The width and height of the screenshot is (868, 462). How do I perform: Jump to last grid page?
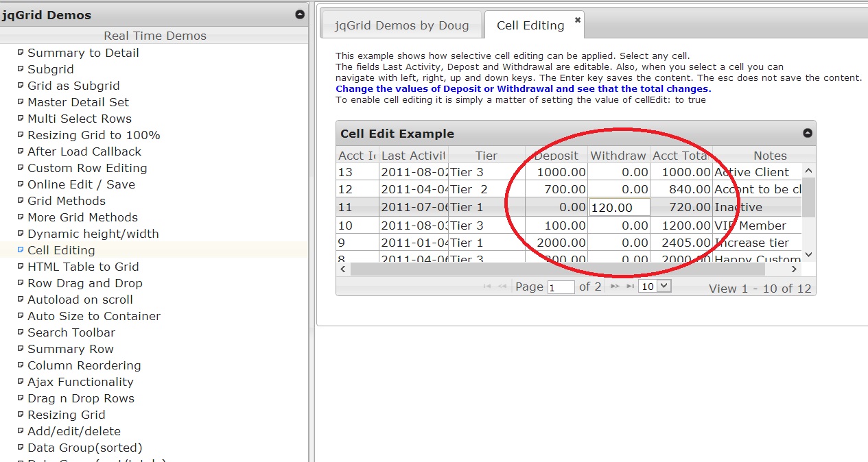(x=630, y=287)
